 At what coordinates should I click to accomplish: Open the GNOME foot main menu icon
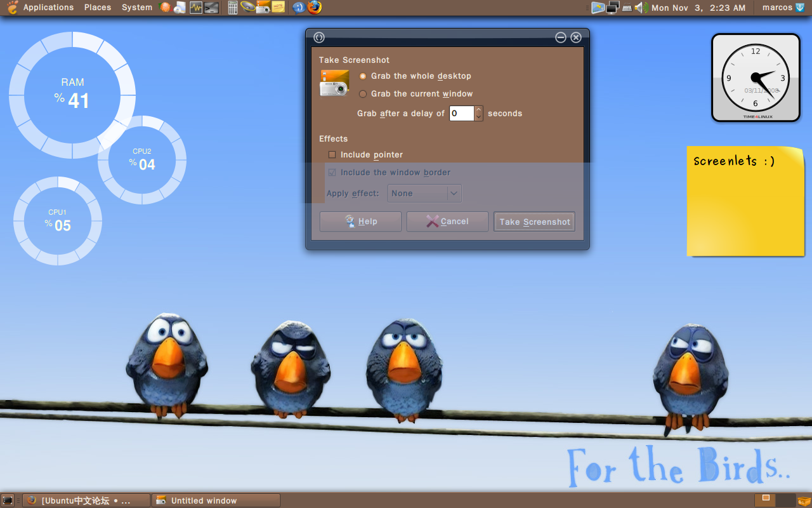point(11,8)
